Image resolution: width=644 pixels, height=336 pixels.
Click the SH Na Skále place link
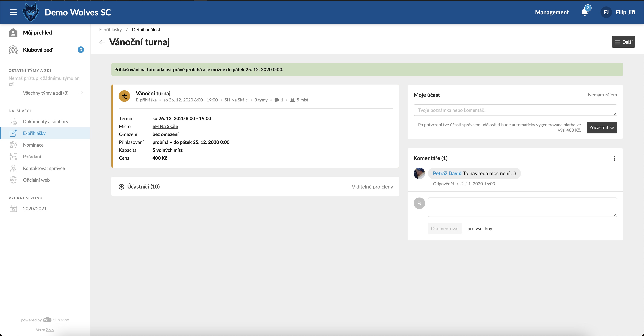pos(165,126)
